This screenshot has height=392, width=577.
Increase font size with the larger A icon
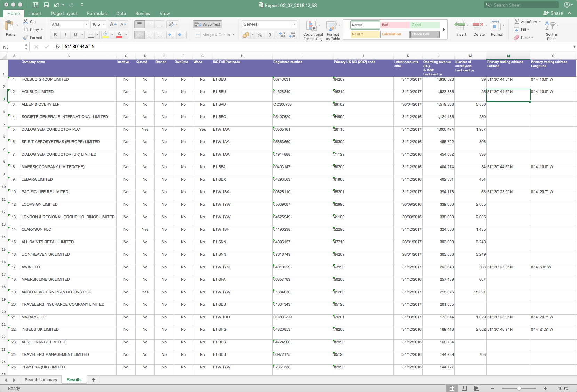(113, 24)
